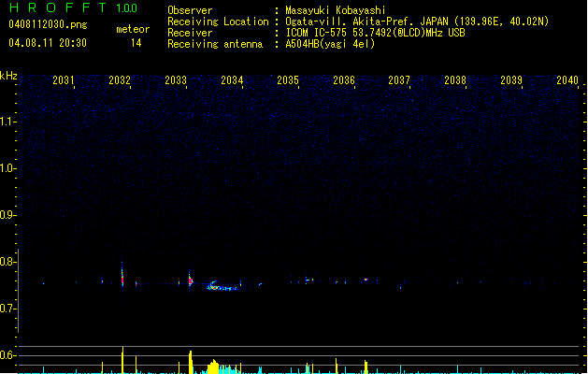The width and height of the screenshot is (588, 374).
Task: Click the kHz axis unit label
Action: pos(8,76)
